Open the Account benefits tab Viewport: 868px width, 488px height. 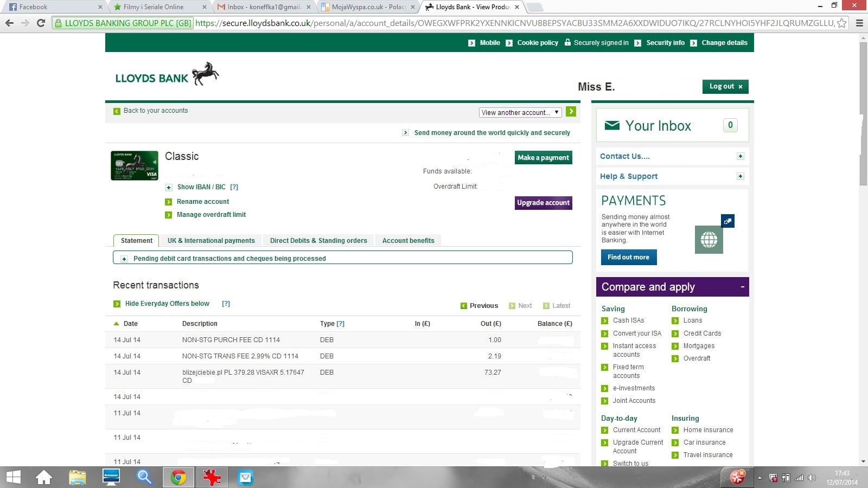(x=408, y=241)
